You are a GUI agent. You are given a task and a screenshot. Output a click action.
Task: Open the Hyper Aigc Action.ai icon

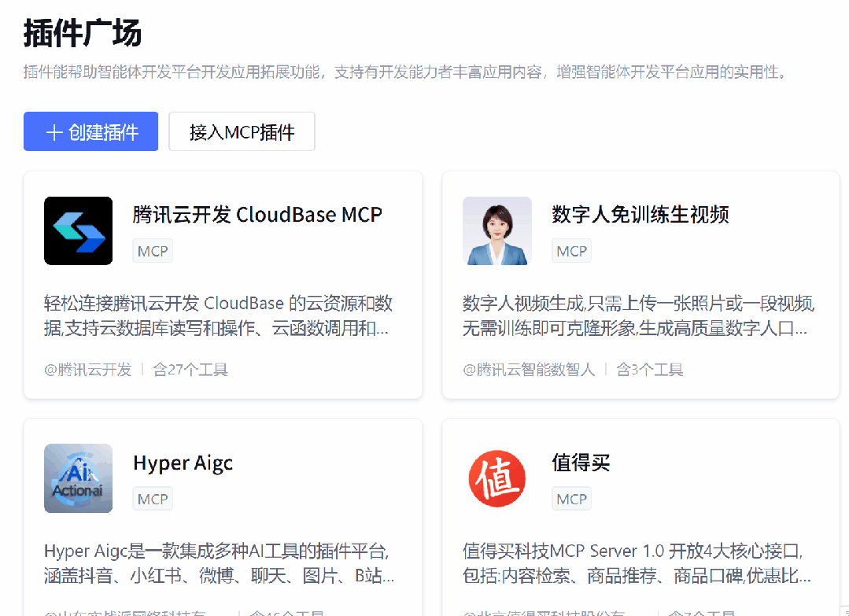79,478
